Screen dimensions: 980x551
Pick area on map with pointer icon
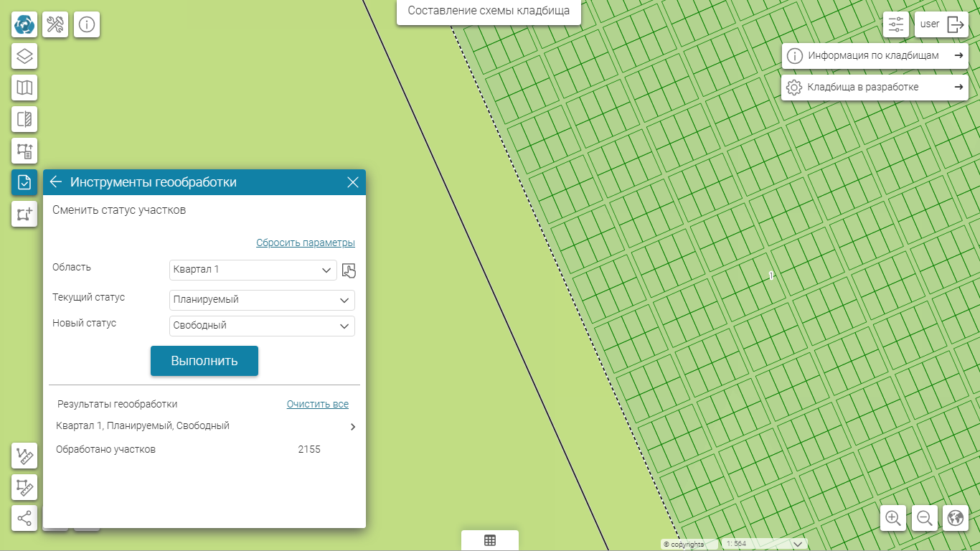click(x=349, y=270)
